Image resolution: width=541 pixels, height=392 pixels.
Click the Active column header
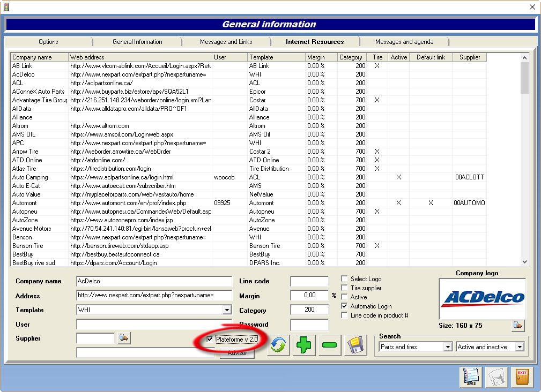398,57
